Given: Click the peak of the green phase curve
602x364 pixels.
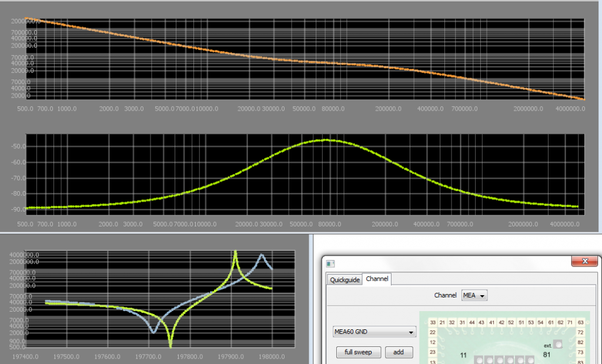Looking at the screenshot, I should (x=326, y=140).
